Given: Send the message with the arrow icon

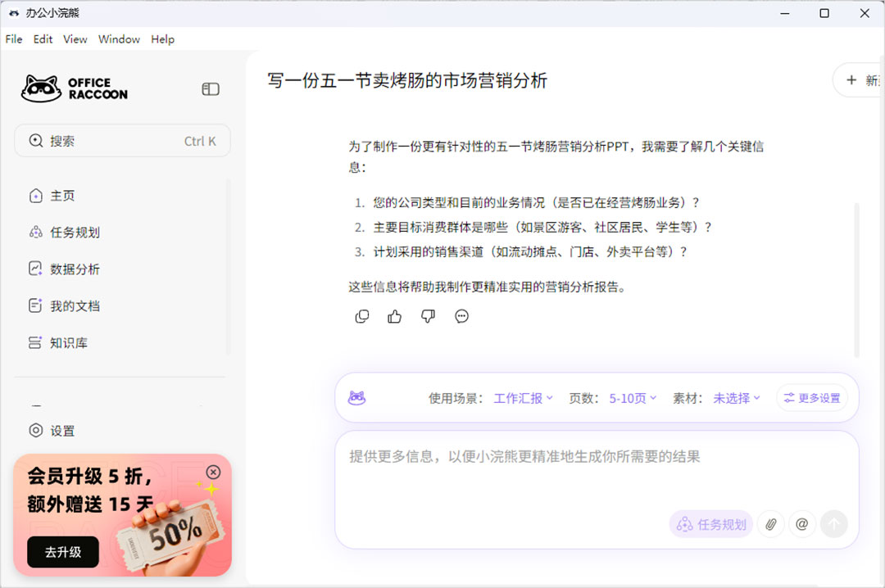Looking at the screenshot, I should 834,524.
